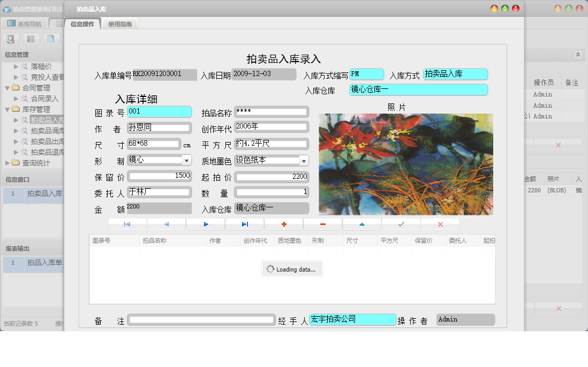Go to next record arrow
The width and height of the screenshot is (588, 367).
click(x=206, y=224)
